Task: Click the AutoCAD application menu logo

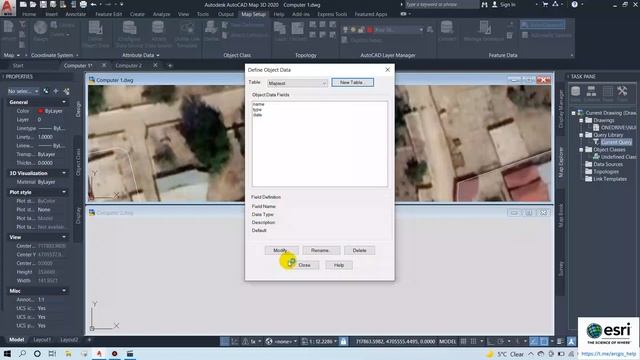Action: click(7, 7)
